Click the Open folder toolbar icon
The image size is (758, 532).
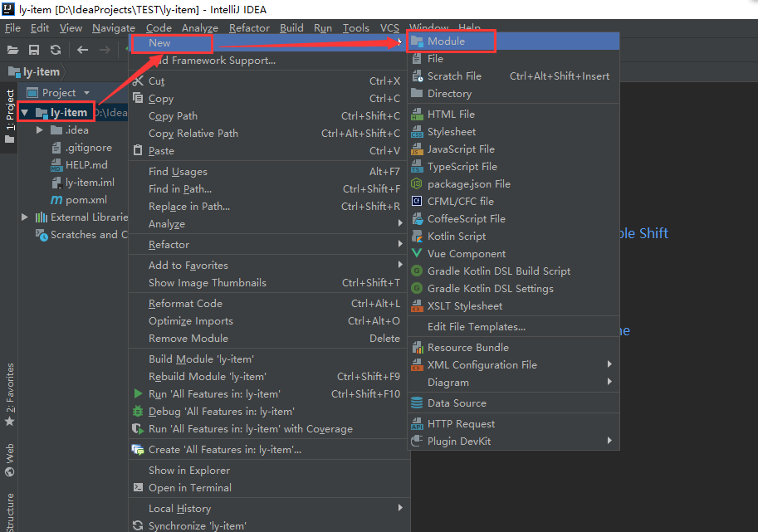click(x=13, y=50)
